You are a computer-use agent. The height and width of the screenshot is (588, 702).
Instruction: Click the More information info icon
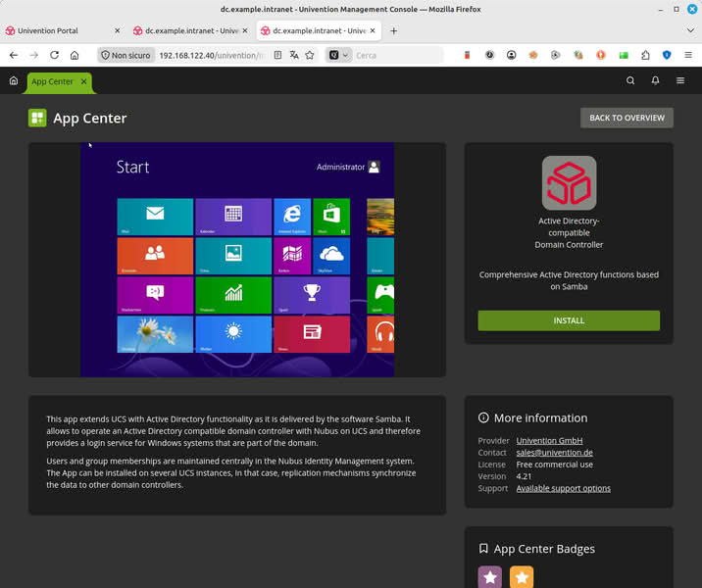pyautogui.click(x=483, y=417)
